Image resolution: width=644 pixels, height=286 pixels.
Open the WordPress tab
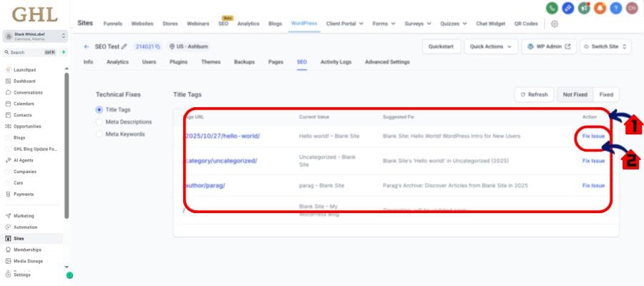click(x=304, y=24)
